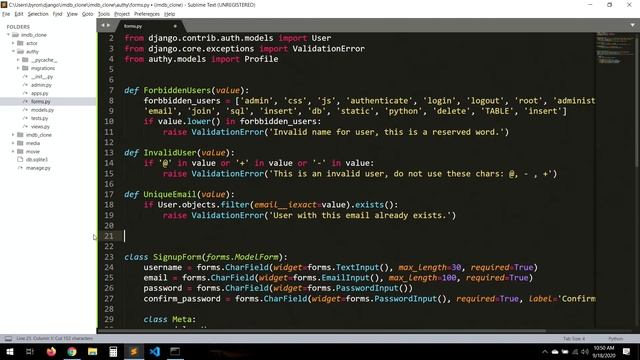Click the actor folder icon
The height and width of the screenshot is (360, 640).
[20, 43]
